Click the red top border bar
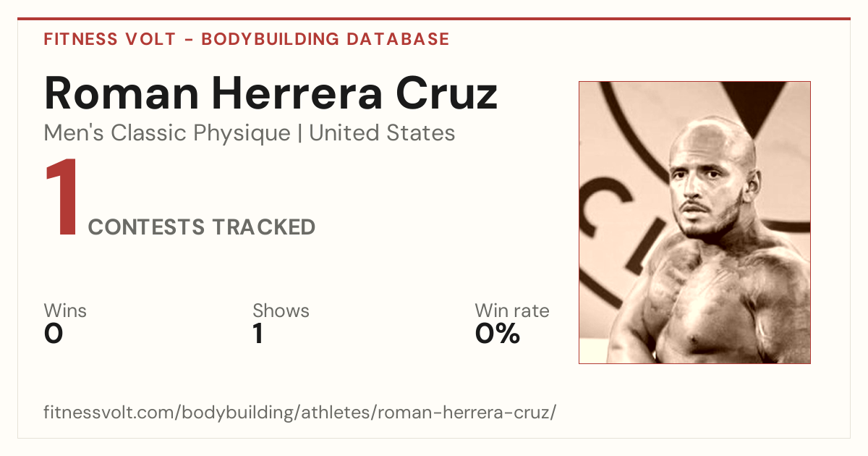The height and width of the screenshot is (456, 868). point(434,19)
